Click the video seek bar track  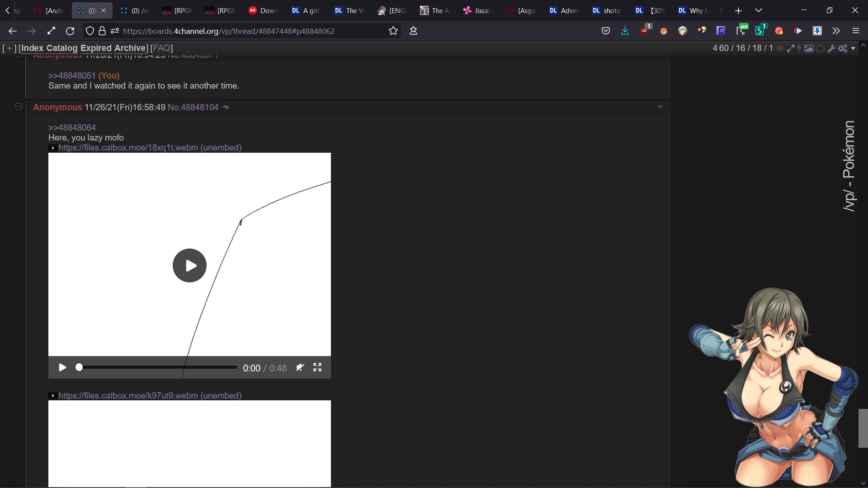click(158, 367)
